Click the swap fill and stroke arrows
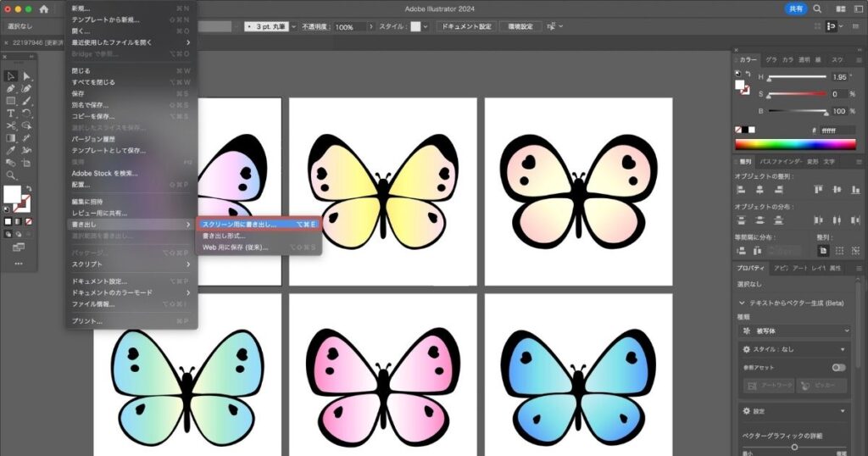The height and width of the screenshot is (456, 868). coord(27,188)
